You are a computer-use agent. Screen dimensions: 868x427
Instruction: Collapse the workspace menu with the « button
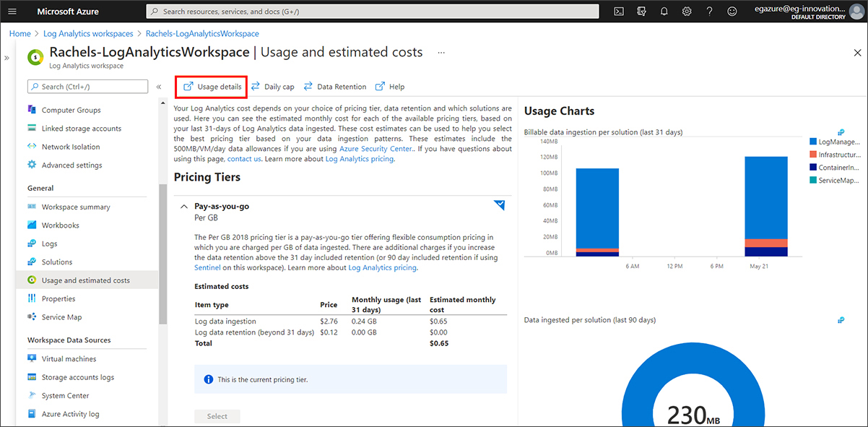click(x=159, y=87)
